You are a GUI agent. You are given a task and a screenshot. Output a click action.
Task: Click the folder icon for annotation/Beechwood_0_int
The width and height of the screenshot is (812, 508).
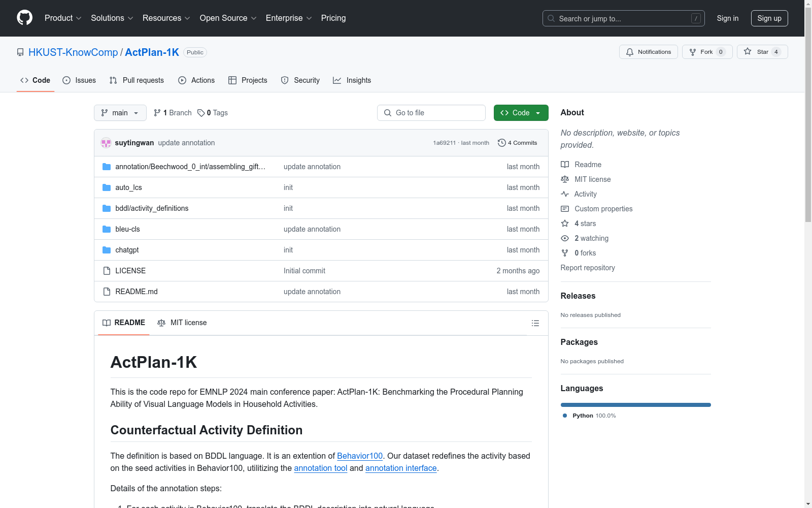[107, 167]
